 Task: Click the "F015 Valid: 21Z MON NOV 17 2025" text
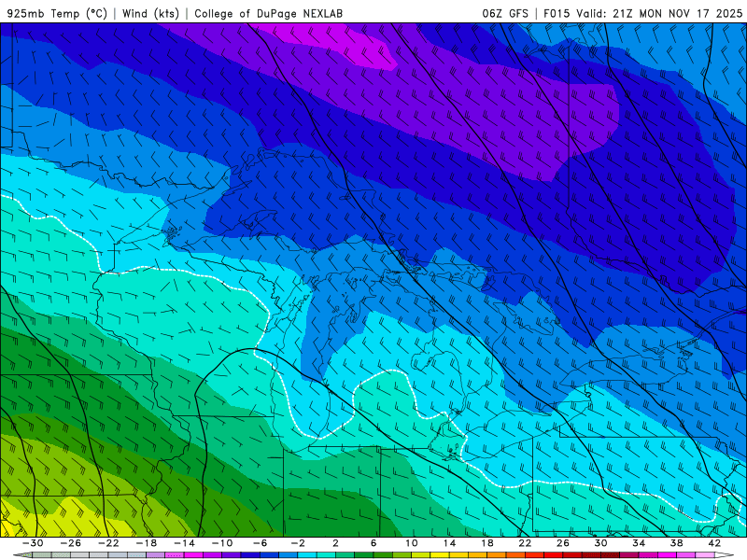642,13
